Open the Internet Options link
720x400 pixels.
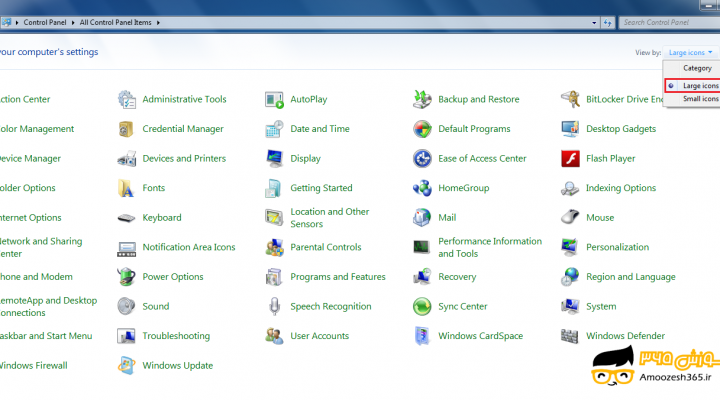[30, 218]
